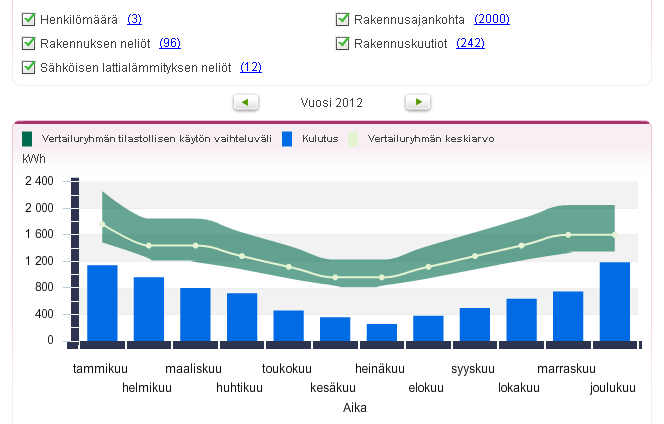Click the lokakuu axis label
664x424 pixels.
tap(519, 388)
